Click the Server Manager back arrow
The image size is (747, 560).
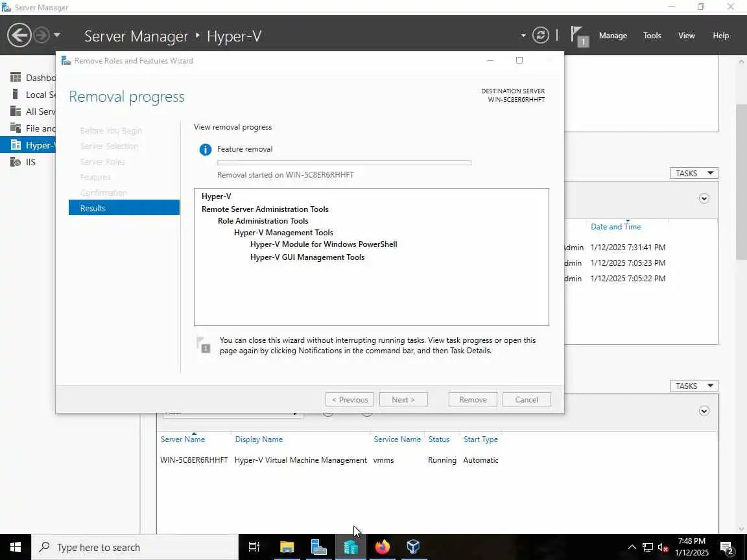pos(19,35)
